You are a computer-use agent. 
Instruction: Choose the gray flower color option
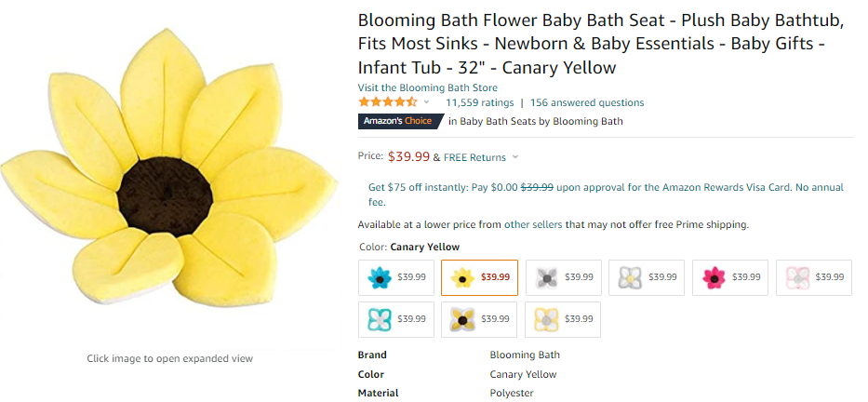[563, 277]
